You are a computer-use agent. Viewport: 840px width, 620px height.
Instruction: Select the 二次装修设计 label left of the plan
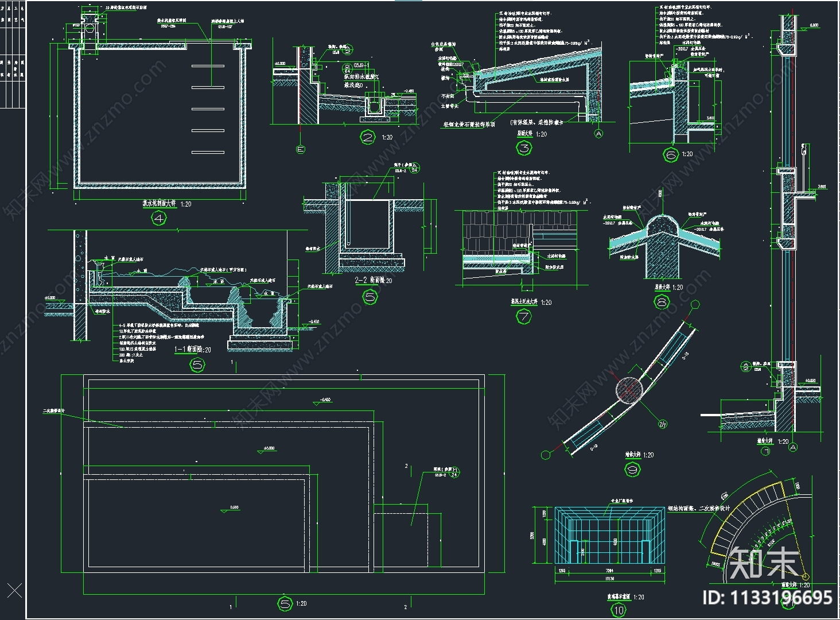coord(54,411)
